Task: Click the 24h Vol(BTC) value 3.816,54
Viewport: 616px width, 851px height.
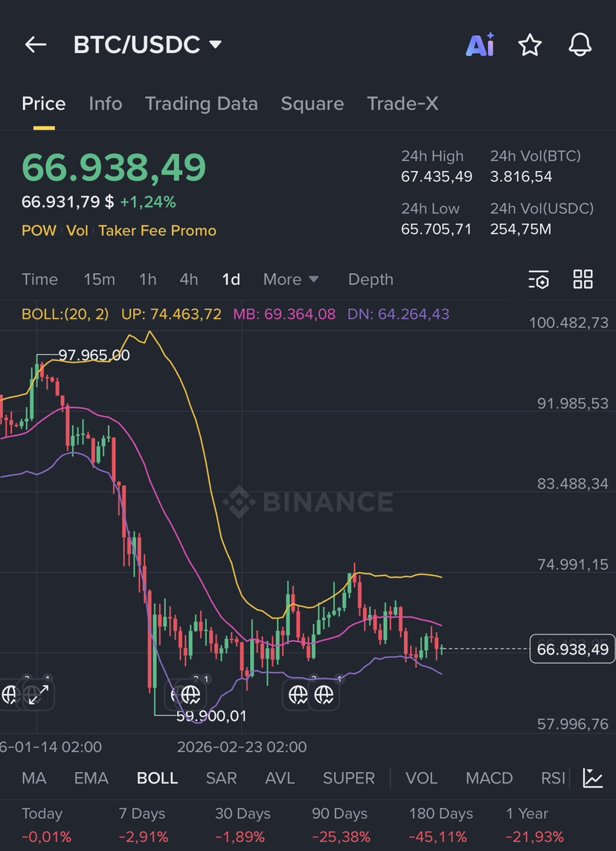Action: tap(521, 177)
